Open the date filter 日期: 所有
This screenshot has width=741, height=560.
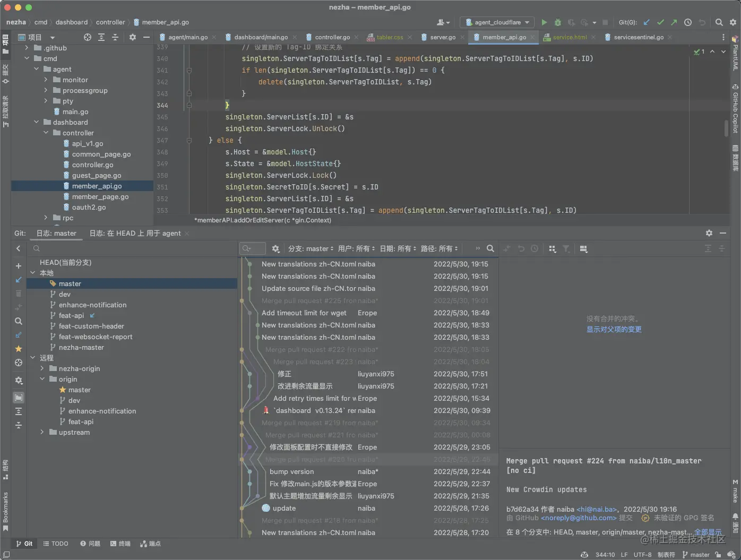pyautogui.click(x=398, y=248)
